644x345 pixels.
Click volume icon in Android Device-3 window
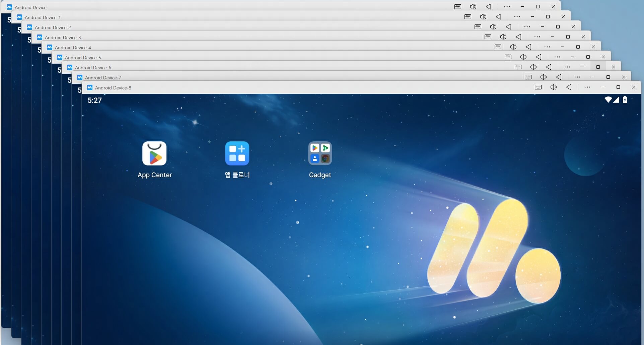point(503,37)
